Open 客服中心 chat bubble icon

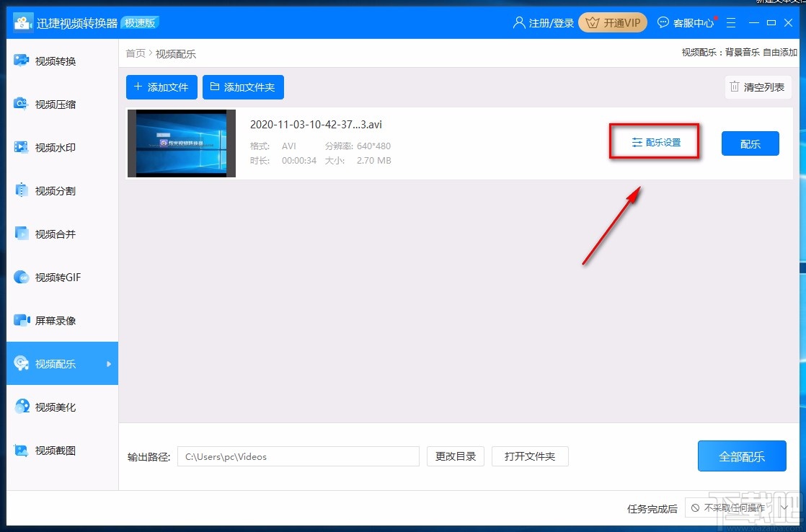[x=663, y=22]
